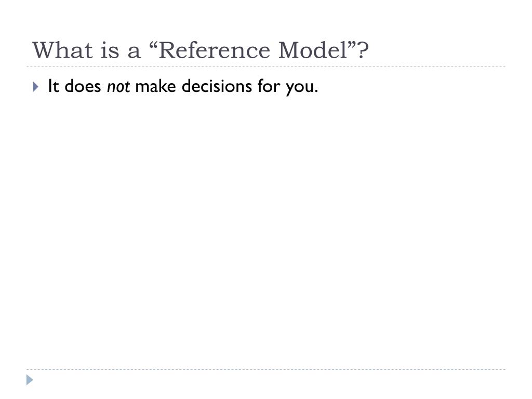The width and height of the screenshot is (532, 399).
Task: Click the word 'for' in the bullet
Action: [x=269, y=86]
